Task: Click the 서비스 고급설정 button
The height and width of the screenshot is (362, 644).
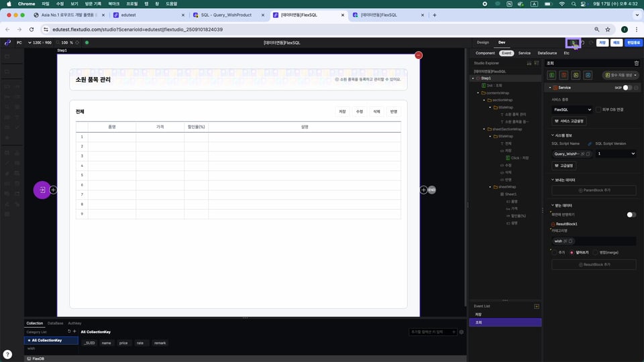Action: click(x=569, y=121)
